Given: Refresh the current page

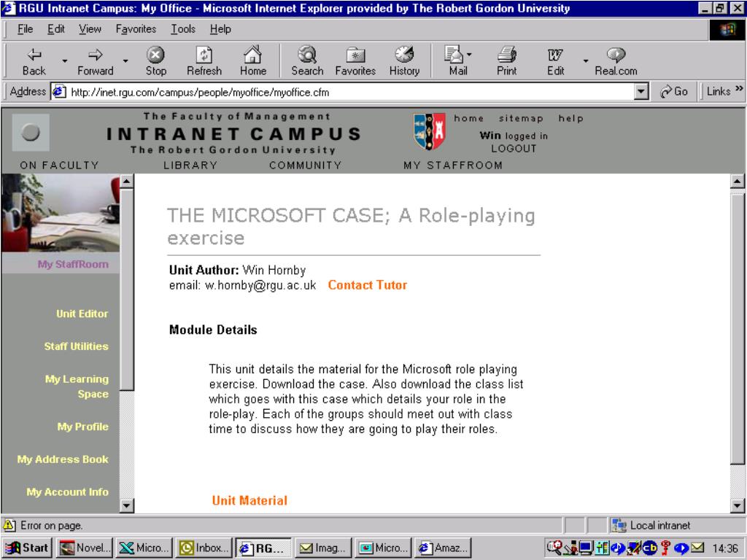Looking at the screenshot, I should point(204,61).
